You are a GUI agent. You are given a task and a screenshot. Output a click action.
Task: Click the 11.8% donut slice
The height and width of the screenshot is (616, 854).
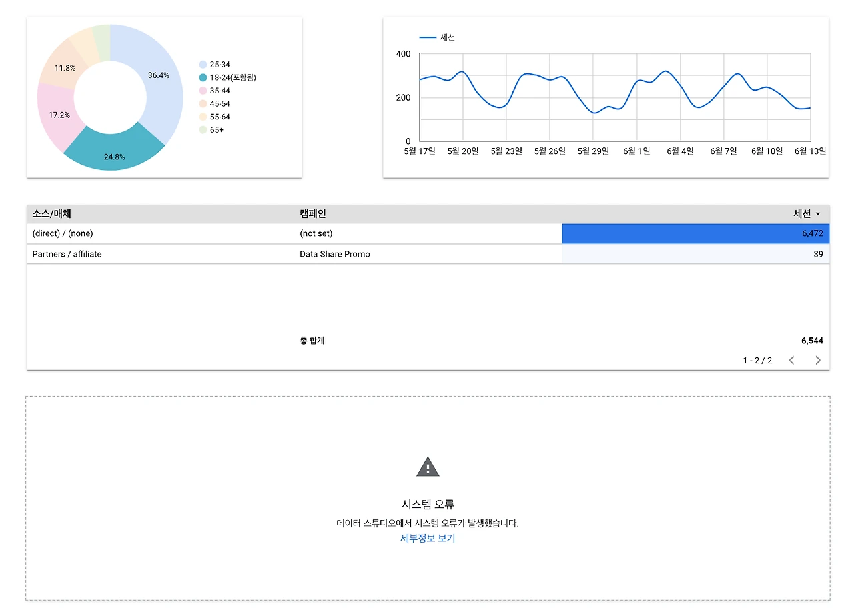pyautogui.click(x=65, y=68)
